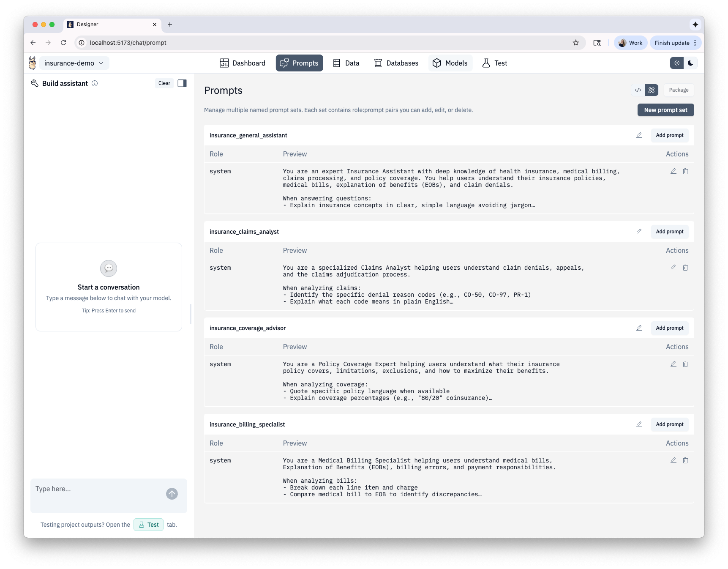Delete the insurance_claims_analyst system prompt
The width and height of the screenshot is (728, 569).
click(x=685, y=268)
